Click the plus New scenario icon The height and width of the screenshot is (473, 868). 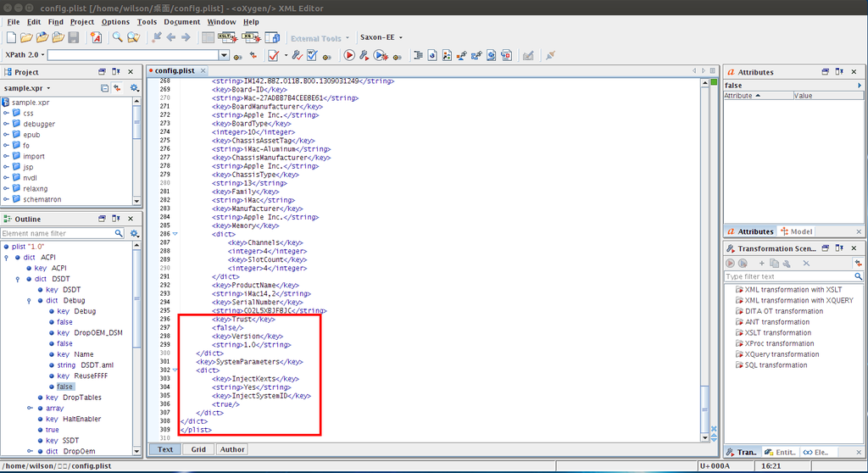(762, 264)
